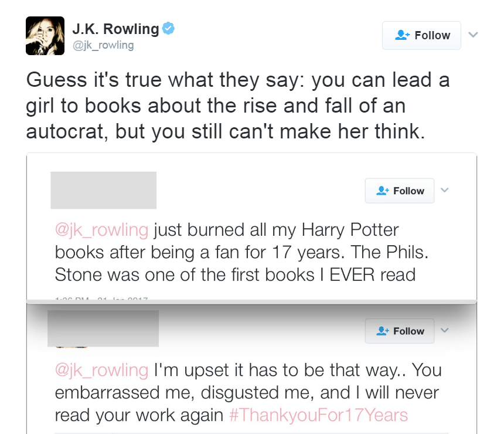
Task: Open the chevron menu on the "I'm upset" tweet
Action: point(444,330)
